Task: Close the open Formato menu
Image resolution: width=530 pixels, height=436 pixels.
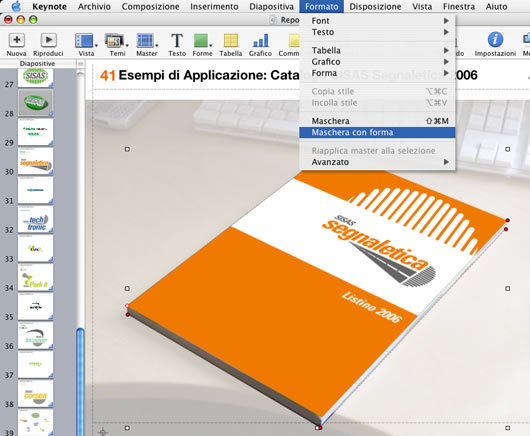Action: 321,6
